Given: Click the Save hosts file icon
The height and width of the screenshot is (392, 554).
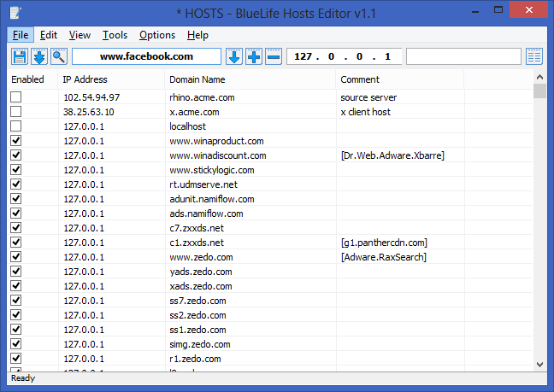Looking at the screenshot, I should click(20, 56).
